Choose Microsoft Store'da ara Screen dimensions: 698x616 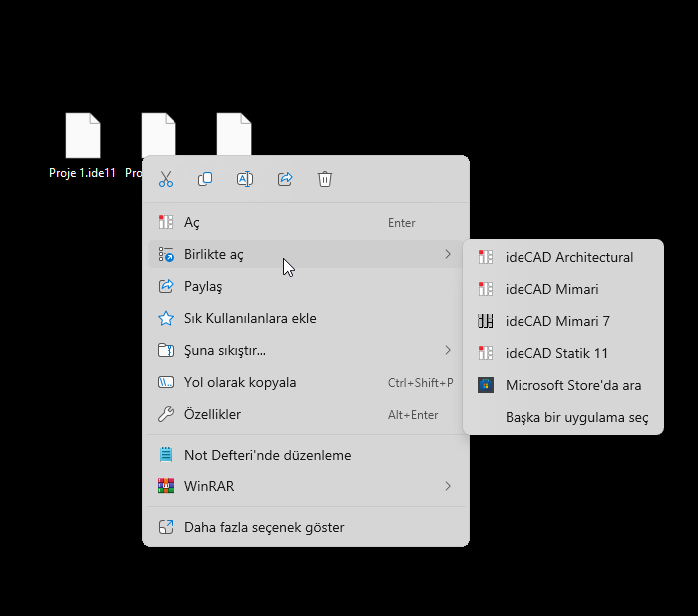pyautogui.click(x=563, y=385)
